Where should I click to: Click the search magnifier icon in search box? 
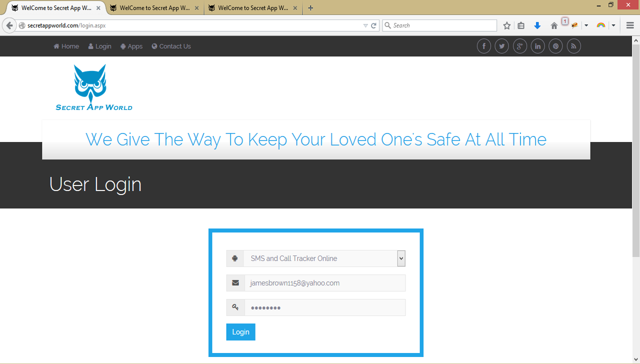[387, 25]
